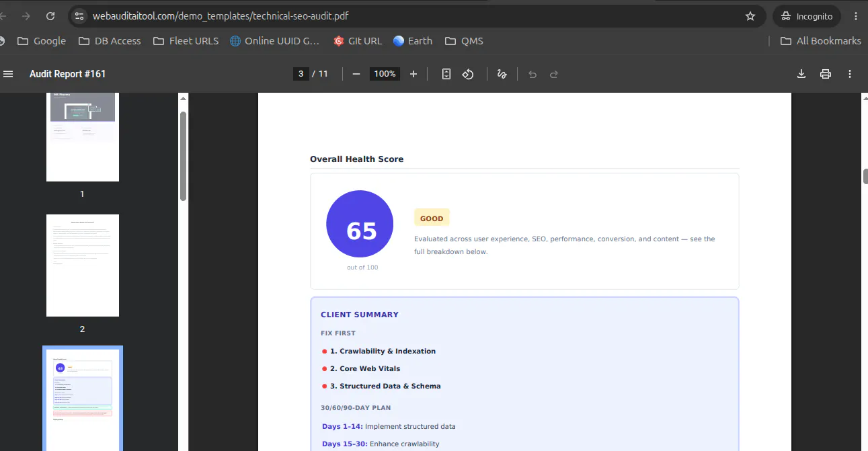Image resolution: width=868 pixels, height=451 pixels.
Task: Rotate the document counterclockwise
Action: [x=468, y=74]
